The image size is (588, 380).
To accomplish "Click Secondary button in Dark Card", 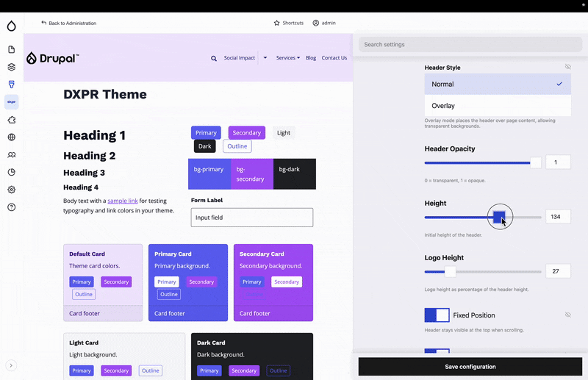I will click(x=244, y=370).
